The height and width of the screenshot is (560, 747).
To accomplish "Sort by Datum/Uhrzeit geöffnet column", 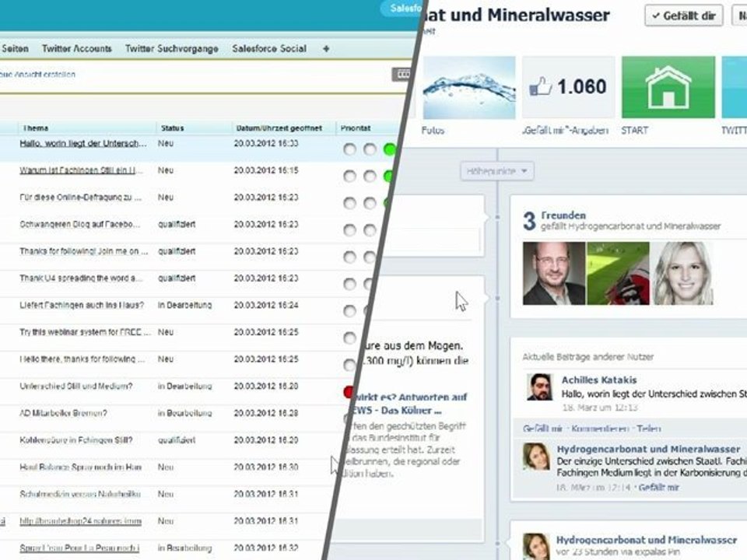I will pos(279,128).
